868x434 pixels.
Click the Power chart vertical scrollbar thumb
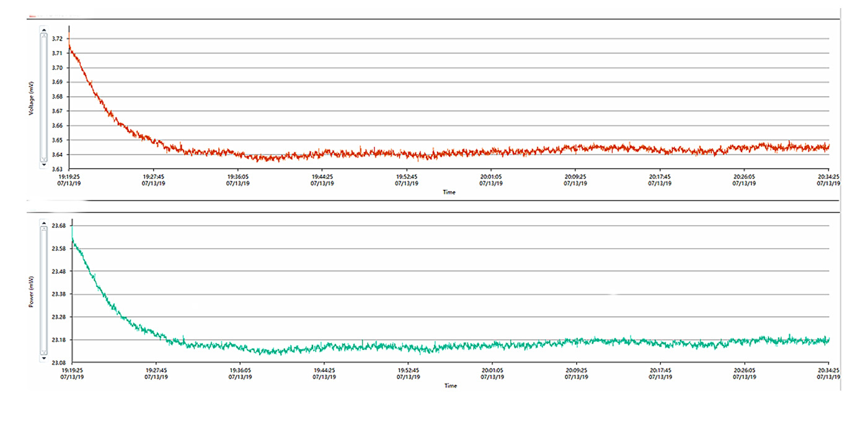[x=43, y=290]
